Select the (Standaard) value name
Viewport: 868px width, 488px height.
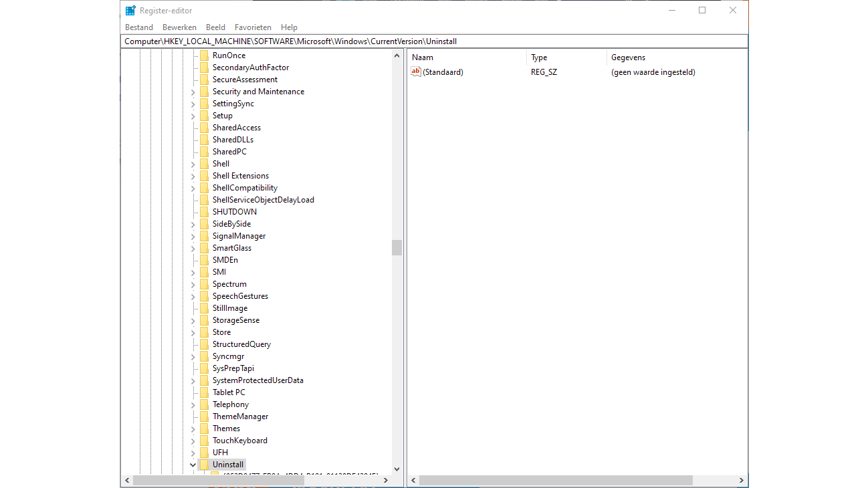tap(443, 72)
